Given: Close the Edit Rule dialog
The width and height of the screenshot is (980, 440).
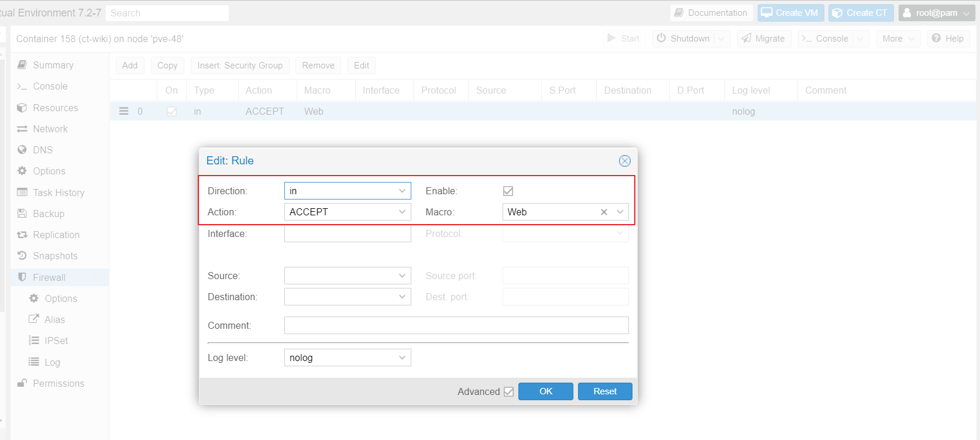Looking at the screenshot, I should point(625,161).
